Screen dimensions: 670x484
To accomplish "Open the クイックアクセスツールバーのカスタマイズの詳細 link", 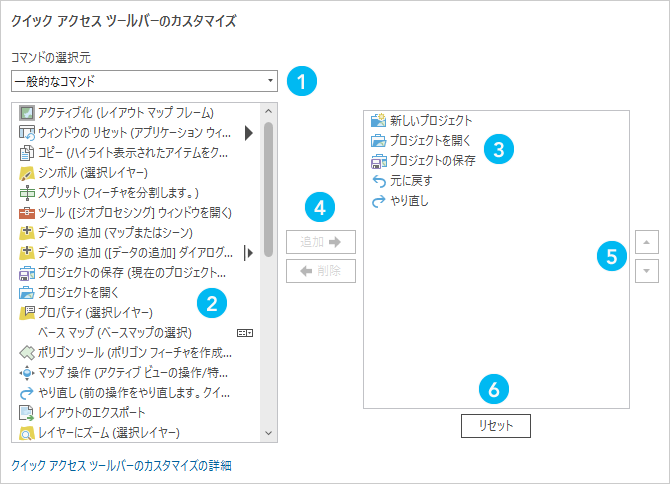I will pyautogui.click(x=121, y=466).
